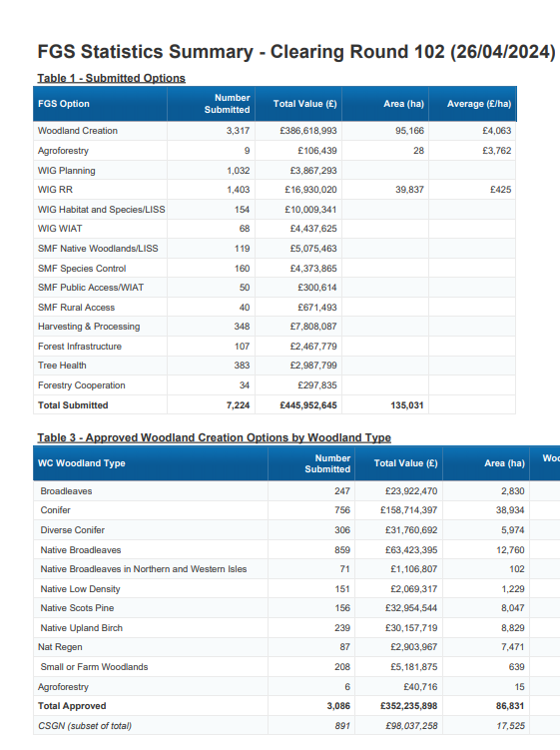
Task: Select the WIG Habitat and Species/LISS row
Action: [x=275, y=210]
